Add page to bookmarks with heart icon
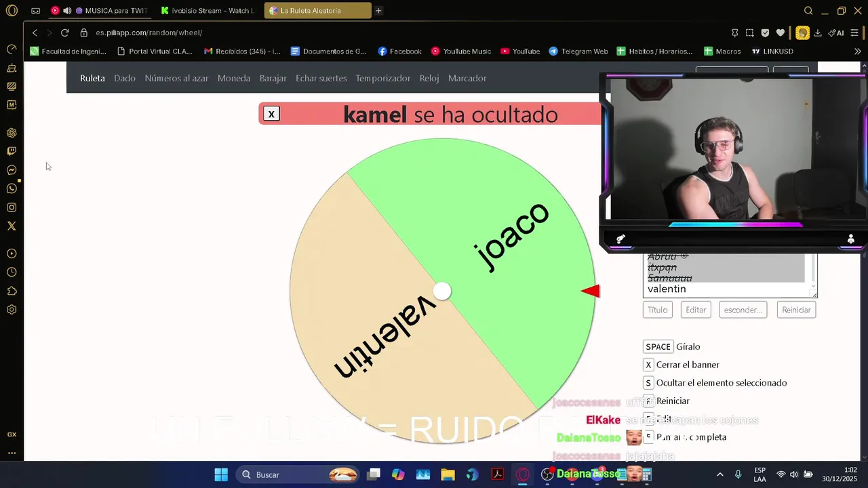Viewport: 868px width, 488px height. point(781,33)
